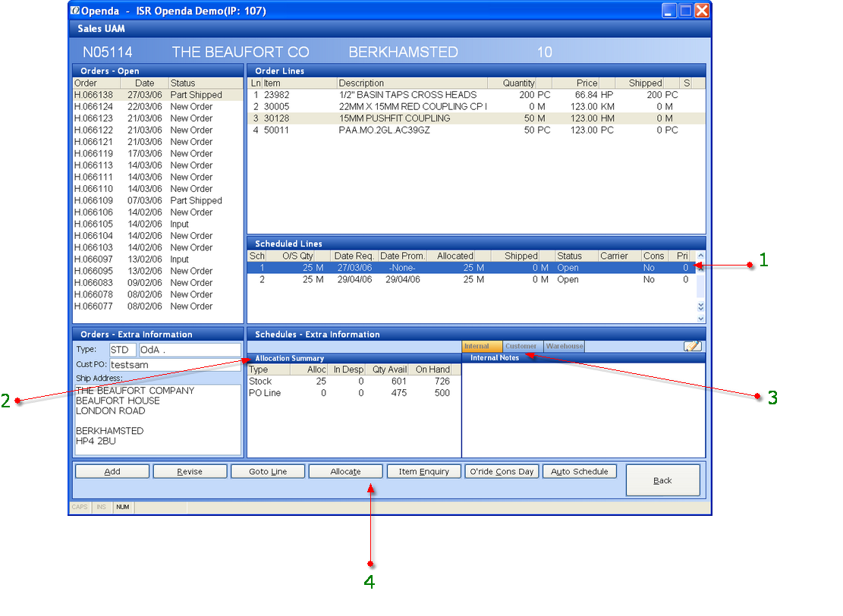The height and width of the screenshot is (616, 843).
Task: Click the Revise button
Action: point(190,471)
